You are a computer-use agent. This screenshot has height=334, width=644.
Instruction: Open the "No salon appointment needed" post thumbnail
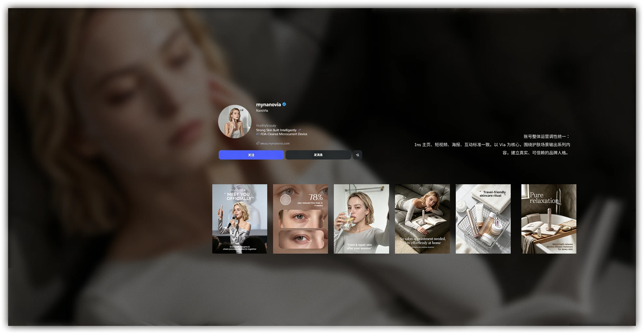click(x=422, y=219)
